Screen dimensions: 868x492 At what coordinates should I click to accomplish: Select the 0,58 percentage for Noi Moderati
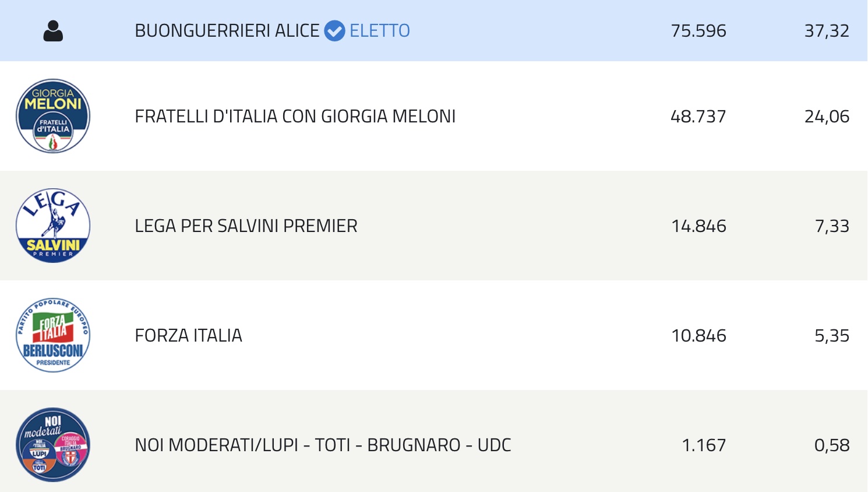tap(832, 446)
